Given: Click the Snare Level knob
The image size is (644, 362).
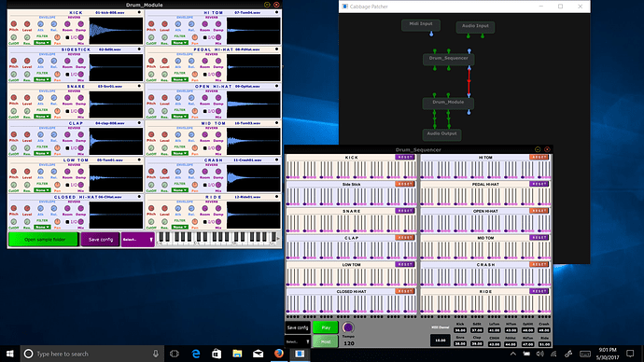Looking at the screenshot, I should coord(27,98).
